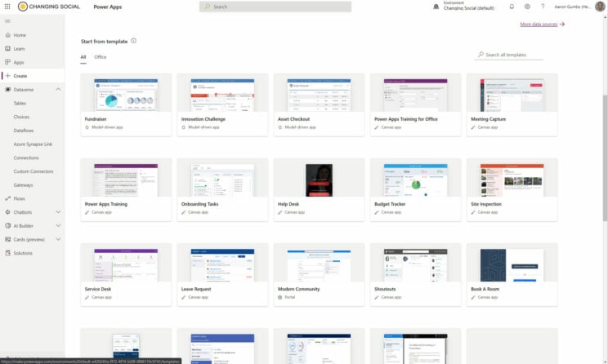Click the page vertical scrollbar
608x364 pixels.
tap(605, 158)
